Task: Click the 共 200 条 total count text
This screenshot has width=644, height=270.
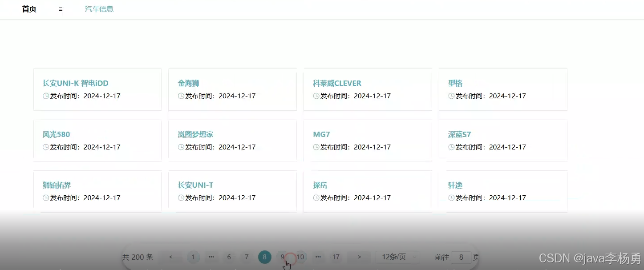Action: tap(138, 257)
